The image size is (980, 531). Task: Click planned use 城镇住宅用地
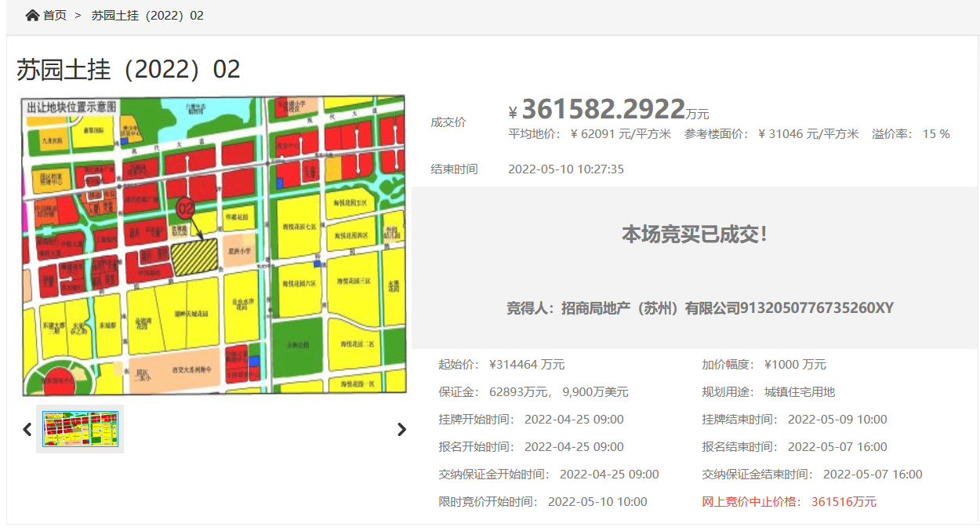(x=800, y=392)
